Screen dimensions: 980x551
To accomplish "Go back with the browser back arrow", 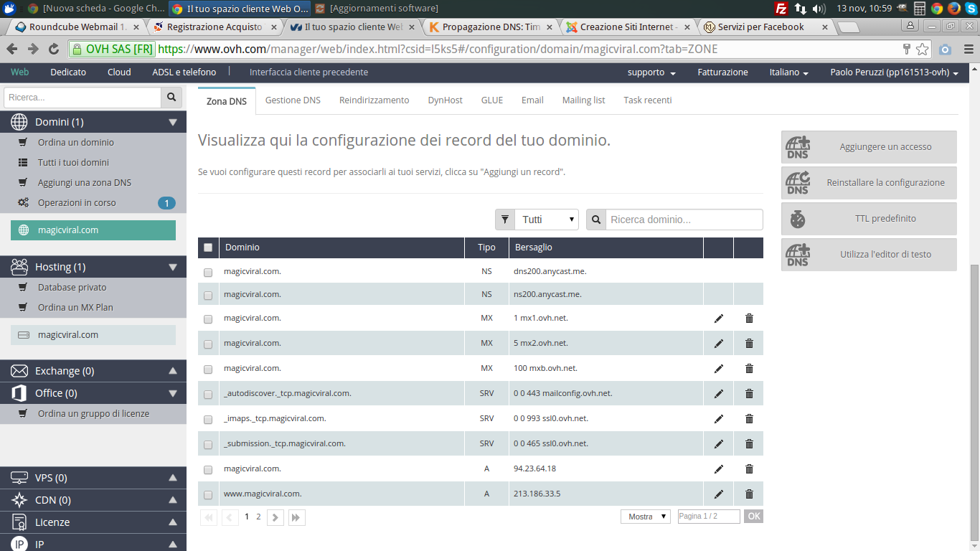I will [x=12, y=50].
